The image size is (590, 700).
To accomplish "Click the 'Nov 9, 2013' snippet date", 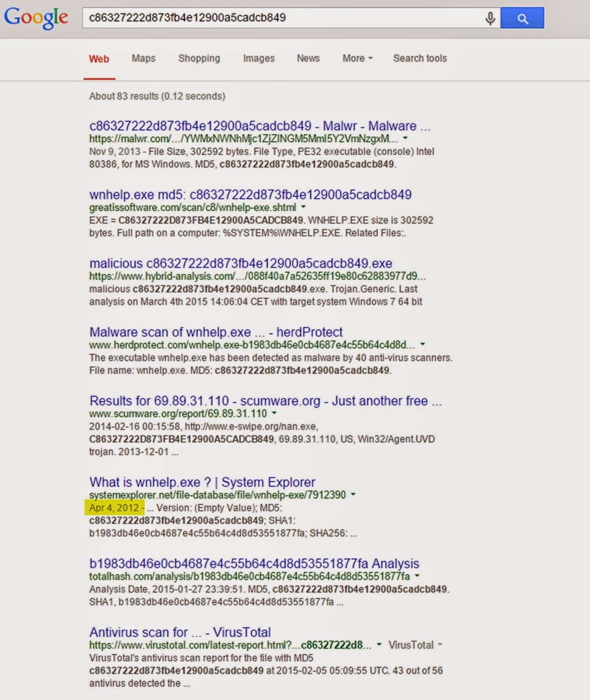I will (x=115, y=152).
